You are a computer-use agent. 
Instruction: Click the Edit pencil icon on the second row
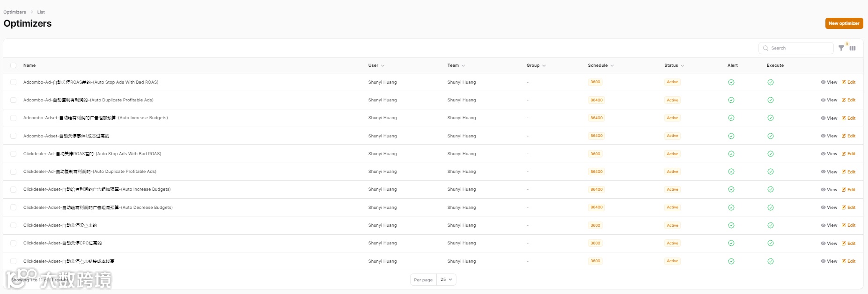[x=844, y=100]
